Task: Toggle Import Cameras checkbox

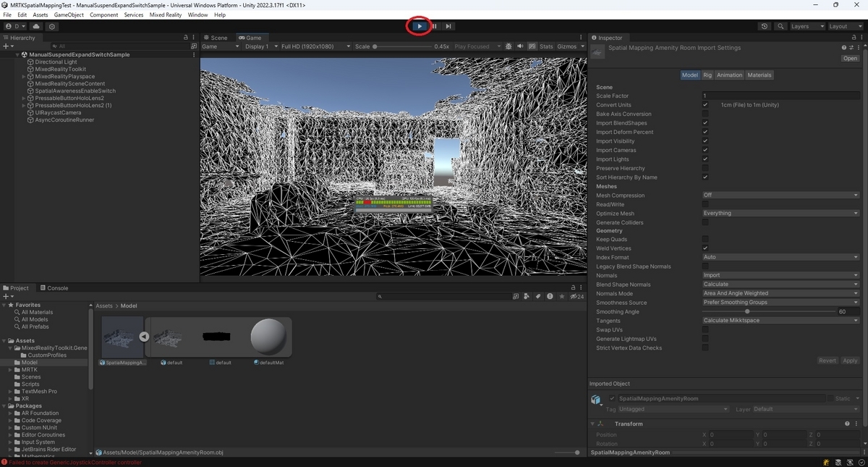Action: (705, 150)
